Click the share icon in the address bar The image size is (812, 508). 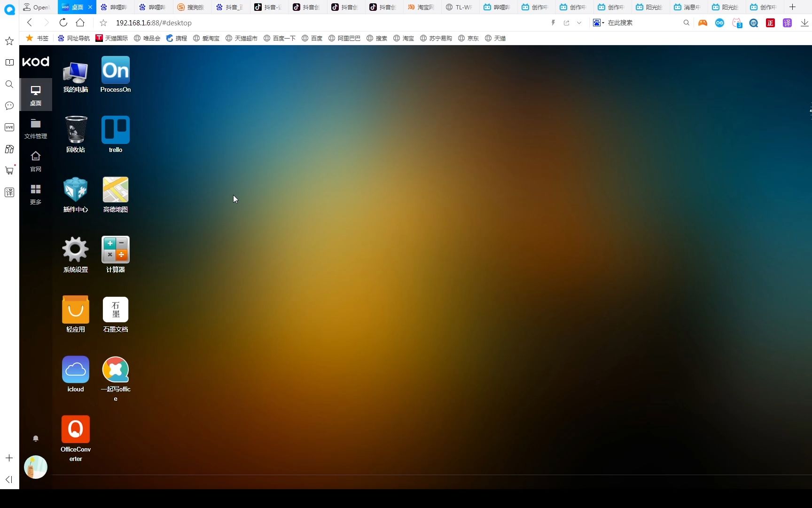click(x=567, y=23)
